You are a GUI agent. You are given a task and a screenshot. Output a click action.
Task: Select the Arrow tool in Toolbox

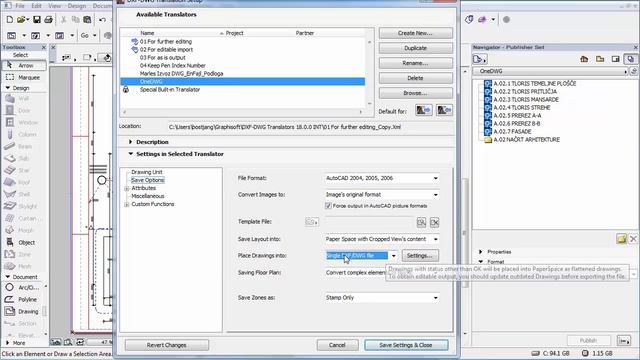[24, 65]
